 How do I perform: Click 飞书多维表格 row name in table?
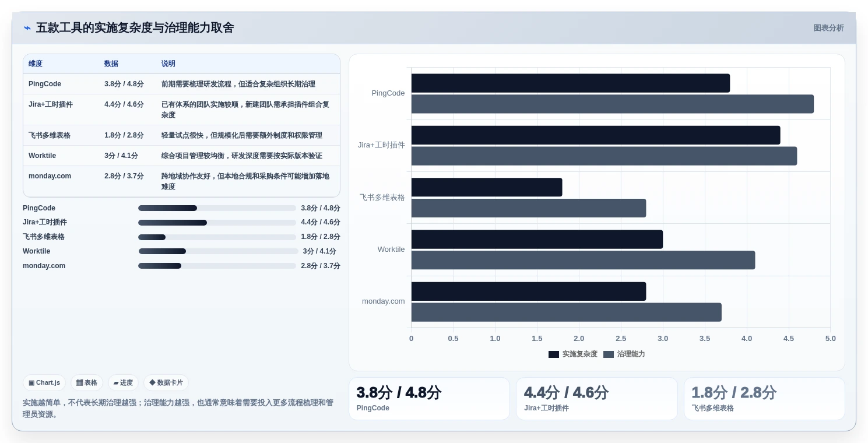pos(50,135)
